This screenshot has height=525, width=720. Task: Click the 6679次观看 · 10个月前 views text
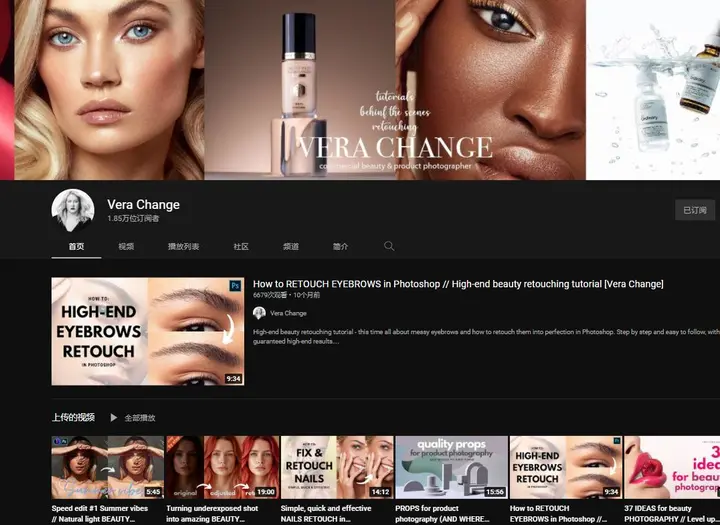[x=287, y=295]
